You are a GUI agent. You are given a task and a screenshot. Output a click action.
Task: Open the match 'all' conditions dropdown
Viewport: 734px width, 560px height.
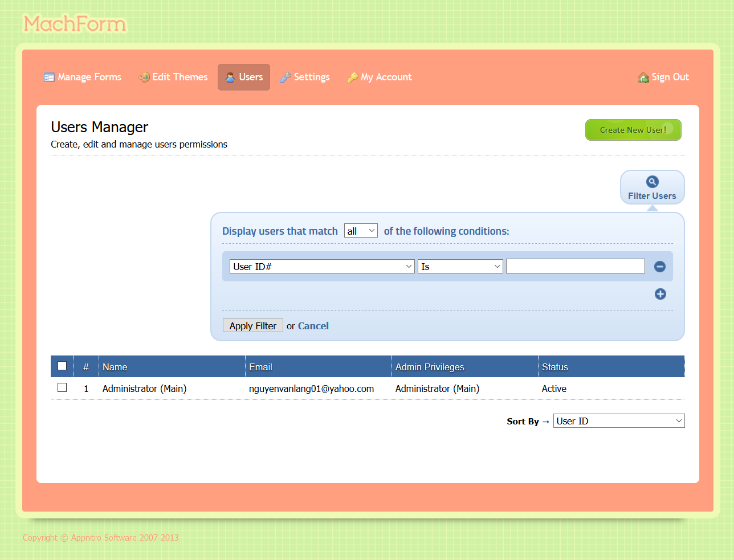click(x=361, y=231)
